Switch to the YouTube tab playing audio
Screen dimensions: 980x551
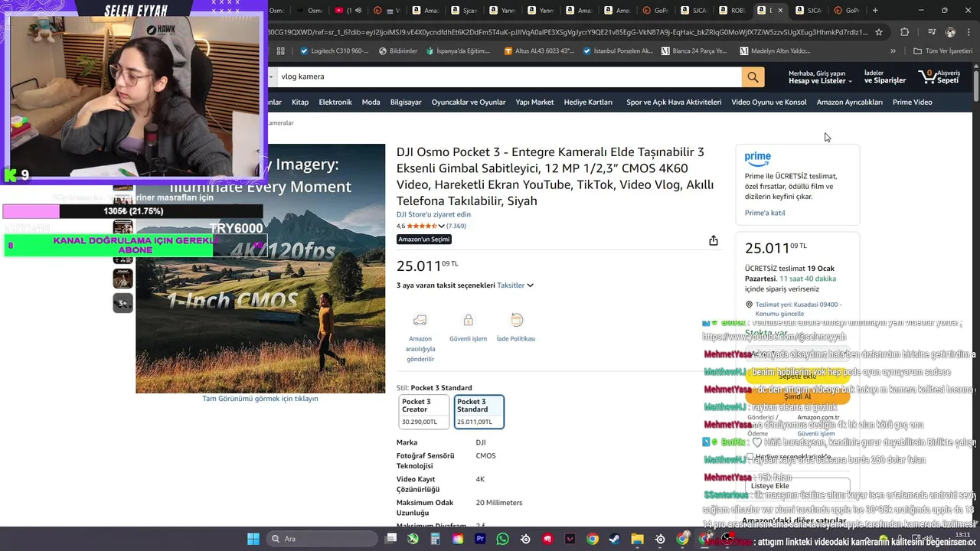348,10
